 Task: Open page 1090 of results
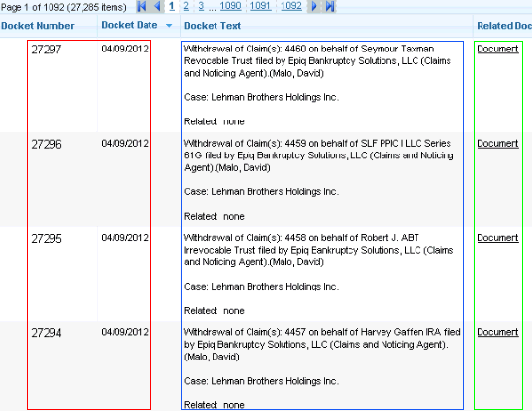pyautogui.click(x=230, y=6)
